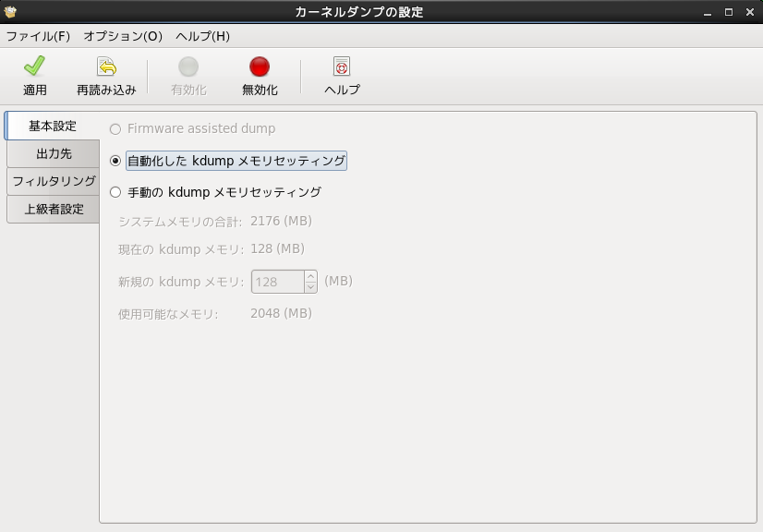The image size is (763, 532).
Task: Close the kernel dump settings window
Action: point(749,12)
